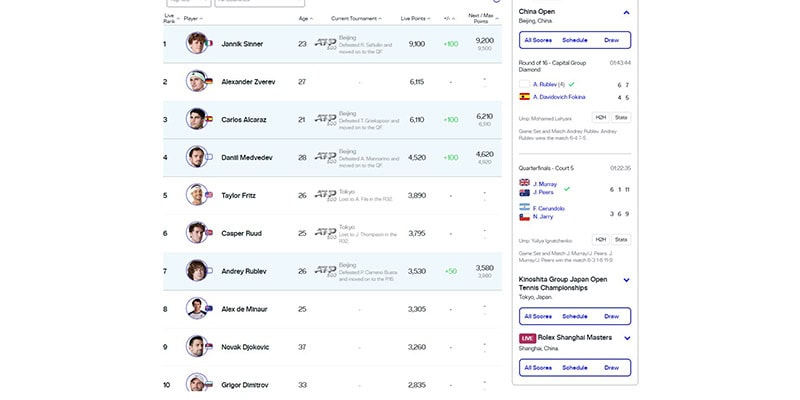Sort the ranking by Age column
Screen dimensions: 800x400
[304, 18]
